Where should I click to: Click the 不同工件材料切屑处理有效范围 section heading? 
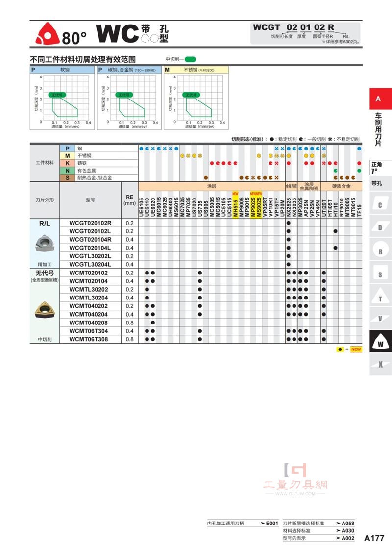83,59
